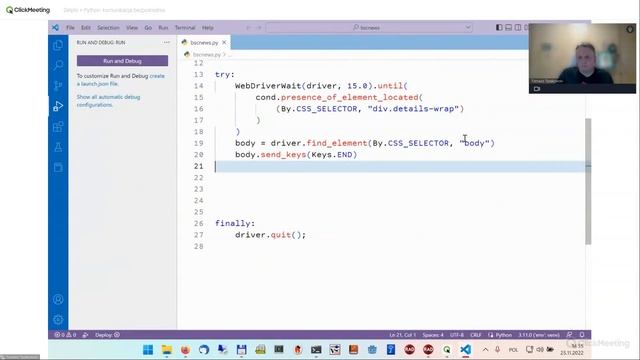Image resolution: width=640 pixels, height=360 pixels.
Task: Toggle secondary side bar layout icon
Action: coord(518,27)
